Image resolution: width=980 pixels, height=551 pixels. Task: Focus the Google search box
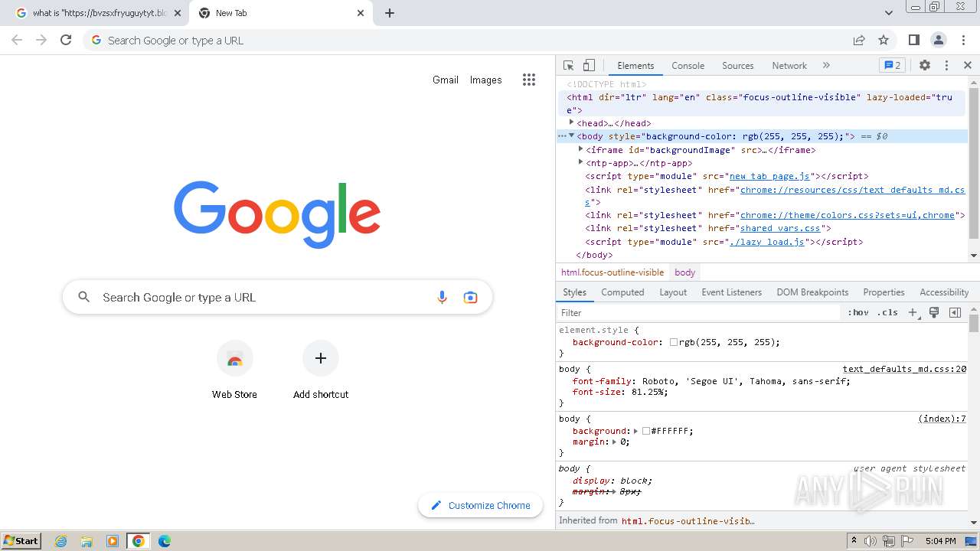click(277, 297)
